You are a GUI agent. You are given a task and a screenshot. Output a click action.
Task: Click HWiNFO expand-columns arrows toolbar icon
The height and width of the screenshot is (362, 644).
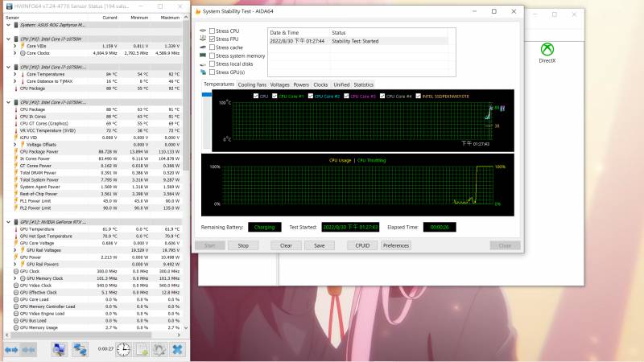(11, 350)
